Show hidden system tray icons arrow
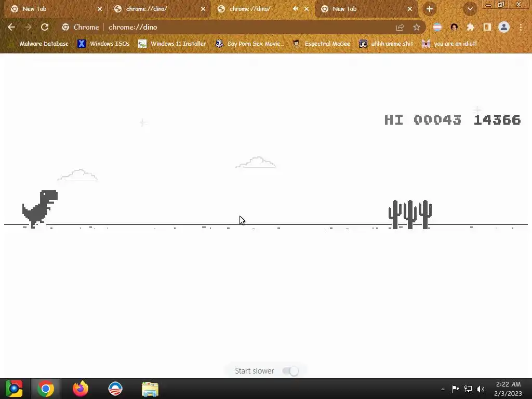The width and height of the screenshot is (532, 399). [x=443, y=389]
